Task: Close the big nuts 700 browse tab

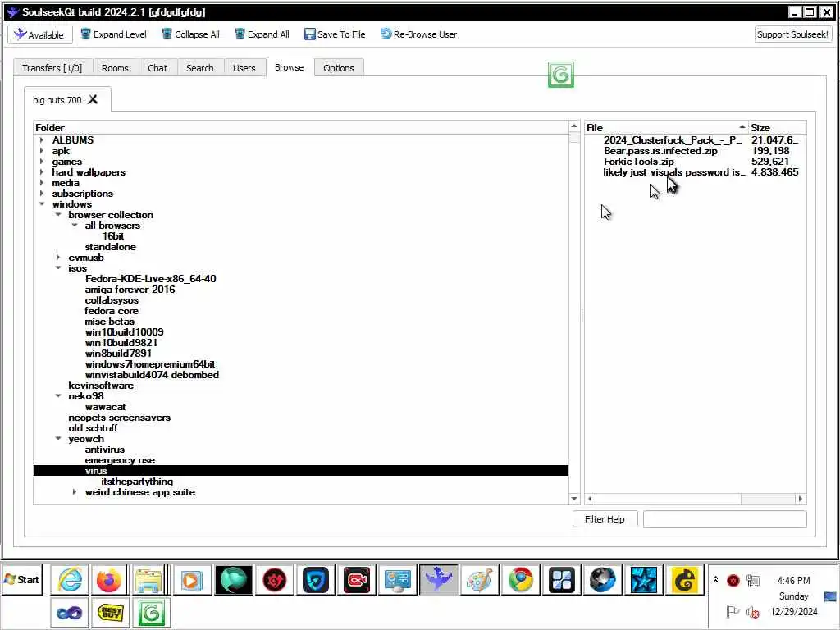Action: 94,99
